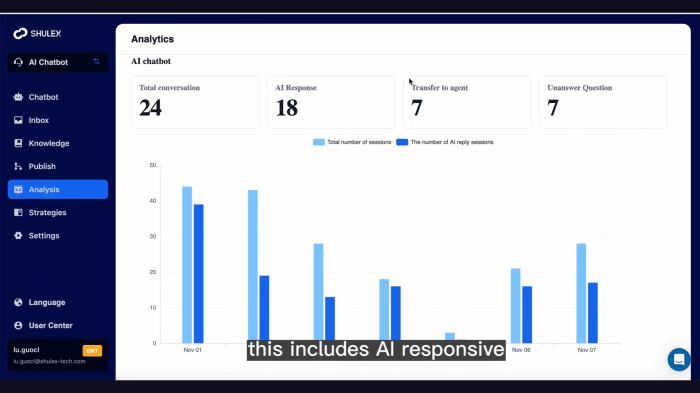
Task: Click the User Center avatar icon
Action: [18, 326]
